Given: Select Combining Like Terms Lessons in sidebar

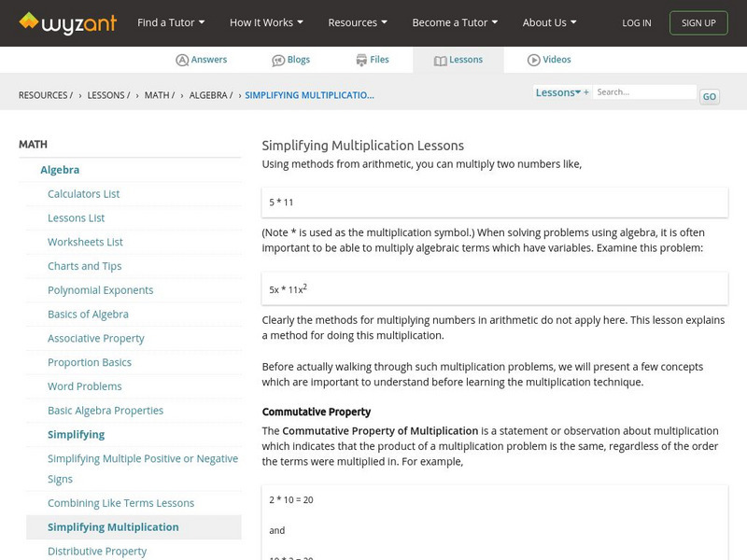Looking at the screenshot, I should tap(120, 503).
